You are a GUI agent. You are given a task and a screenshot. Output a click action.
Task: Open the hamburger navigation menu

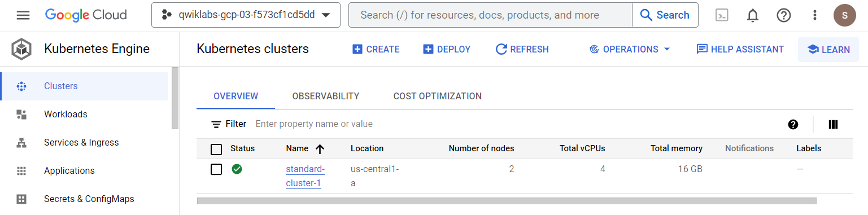23,15
